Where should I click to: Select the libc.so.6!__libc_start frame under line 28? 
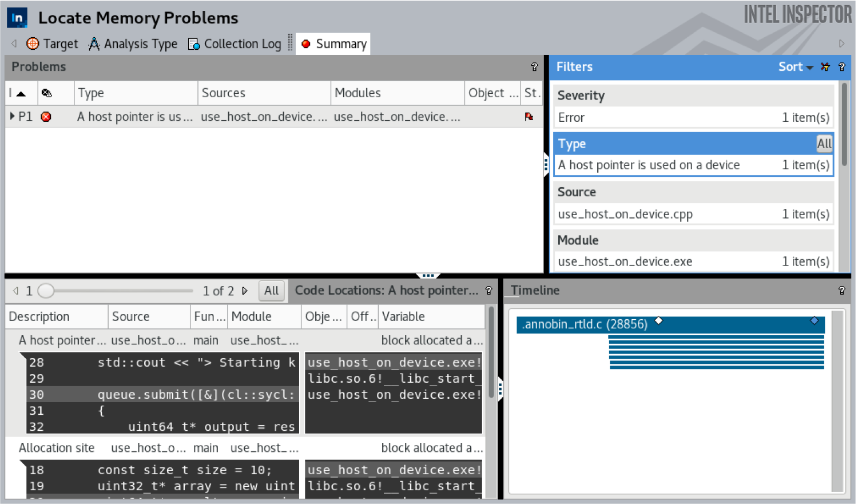[394, 379]
